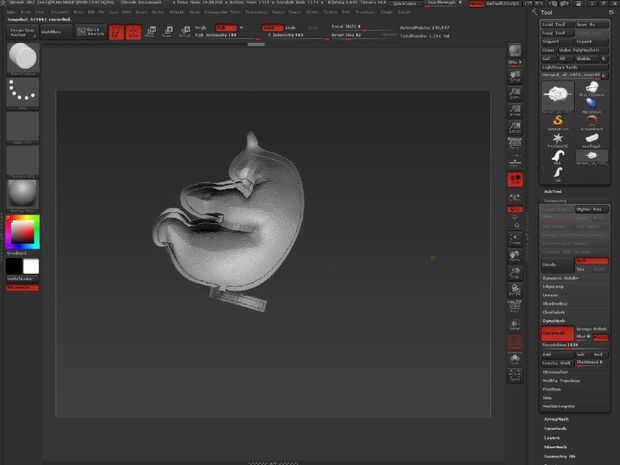The width and height of the screenshot is (620, 465).
Task: Click the Load Tool button
Action: (556, 23)
